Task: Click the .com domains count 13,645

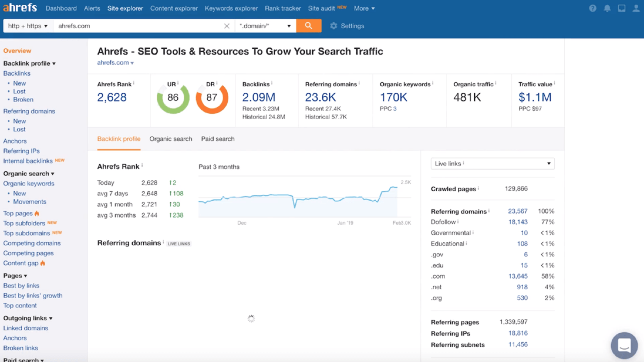Action: pos(518,276)
